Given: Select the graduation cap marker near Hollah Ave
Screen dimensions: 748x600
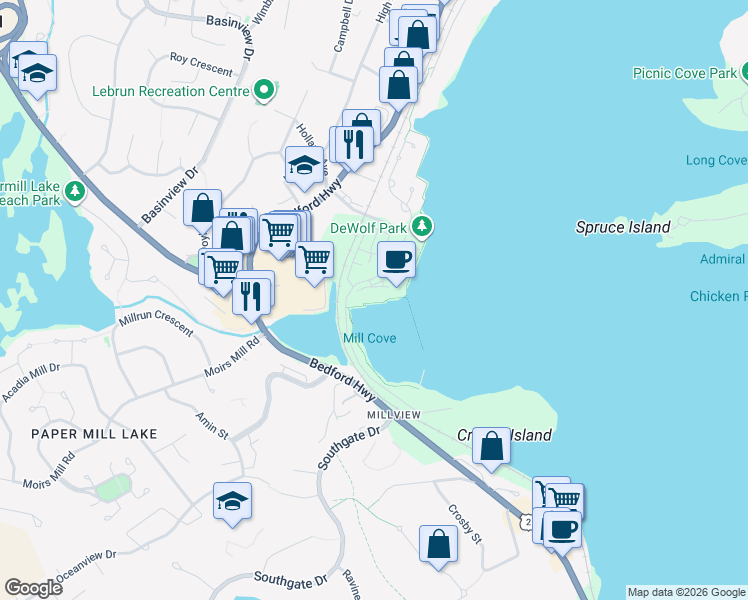Looking at the screenshot, I should click(x=304, y=165).
